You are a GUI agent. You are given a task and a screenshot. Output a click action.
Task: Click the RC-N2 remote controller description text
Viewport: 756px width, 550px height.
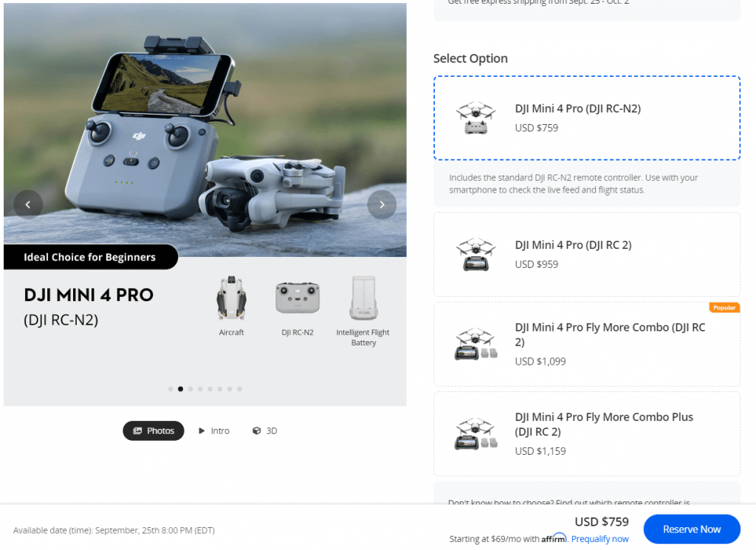(574, 184)
